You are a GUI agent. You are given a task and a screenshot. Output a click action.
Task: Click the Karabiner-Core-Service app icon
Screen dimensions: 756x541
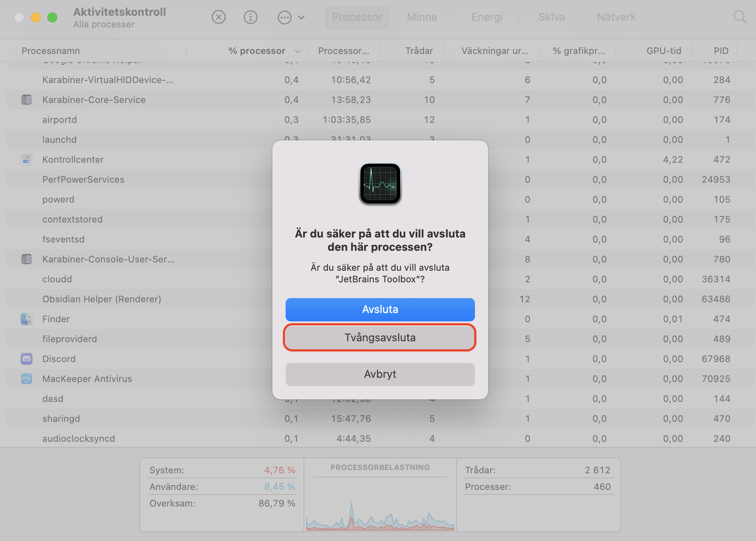(x=27, y=100)
